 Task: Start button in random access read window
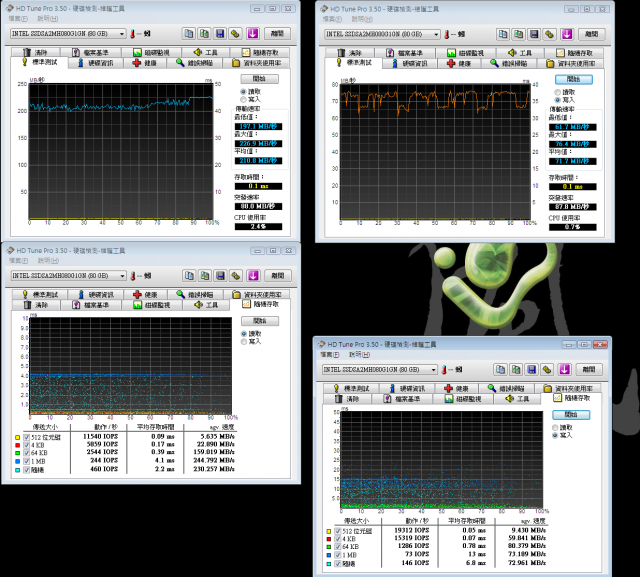pos(260,321)
